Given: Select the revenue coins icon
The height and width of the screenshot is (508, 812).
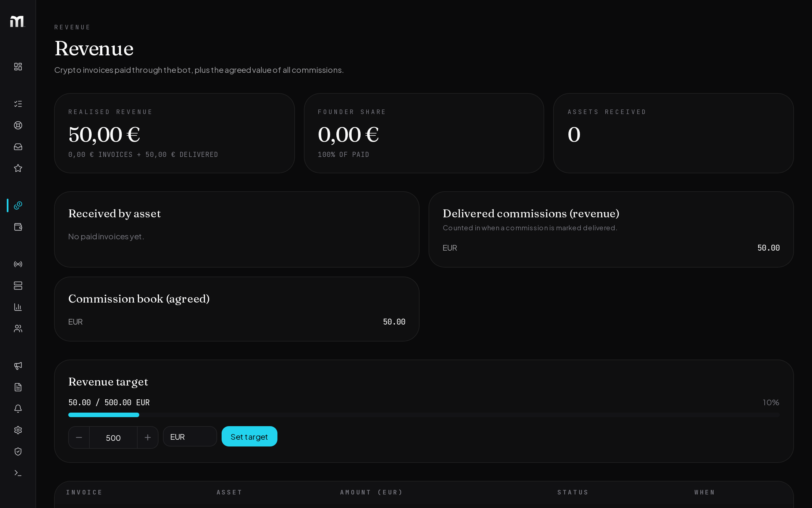Looking at the screenshot, I should [18, 205].
